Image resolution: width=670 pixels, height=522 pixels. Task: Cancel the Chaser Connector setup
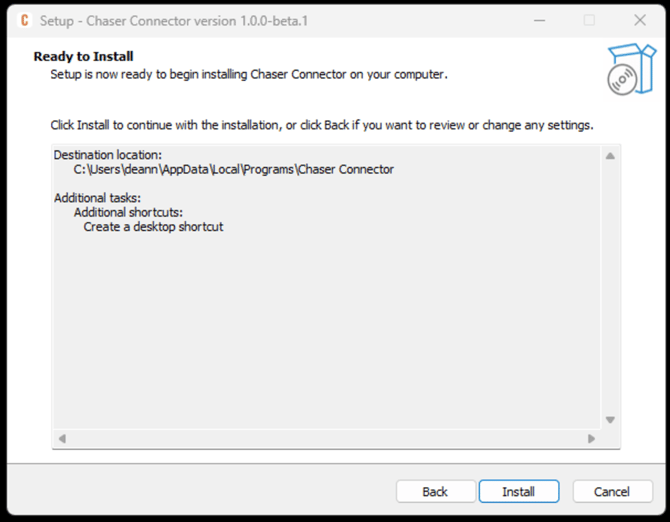coord(611,491)
